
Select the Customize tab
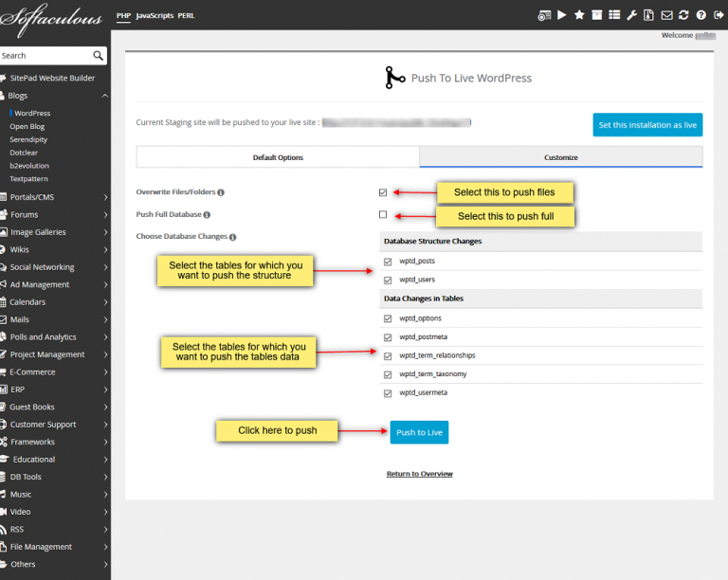(561, 157)
